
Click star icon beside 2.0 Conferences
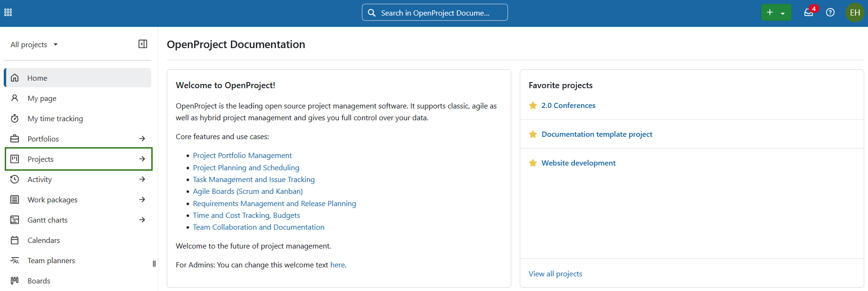(x=533, y=105)
